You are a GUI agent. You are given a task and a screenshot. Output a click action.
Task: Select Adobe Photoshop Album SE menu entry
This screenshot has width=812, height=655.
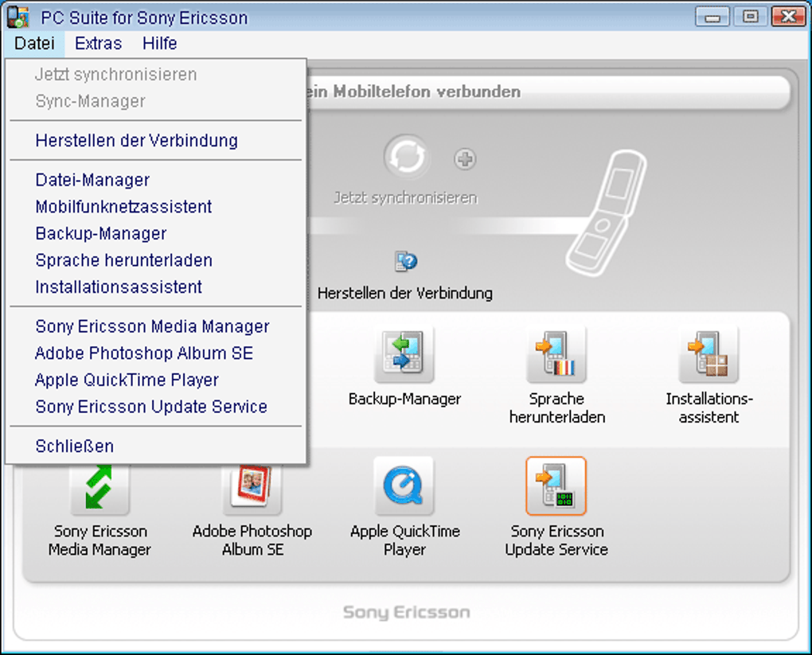[155, 353]
